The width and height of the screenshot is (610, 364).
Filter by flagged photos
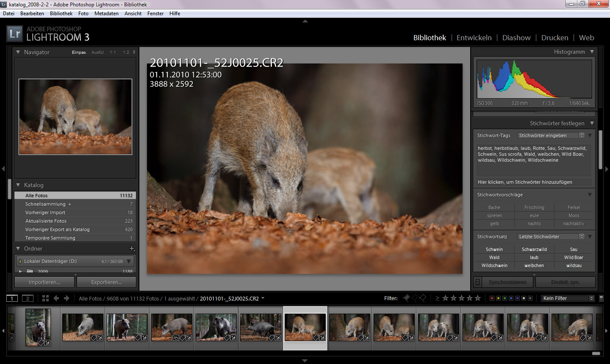(x=406, y=298)
